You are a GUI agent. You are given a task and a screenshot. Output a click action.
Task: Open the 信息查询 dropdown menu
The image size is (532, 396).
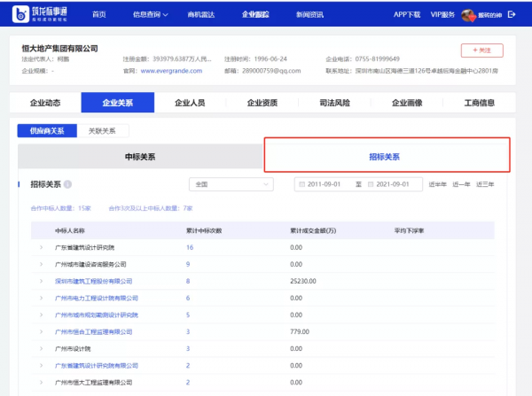151,14
